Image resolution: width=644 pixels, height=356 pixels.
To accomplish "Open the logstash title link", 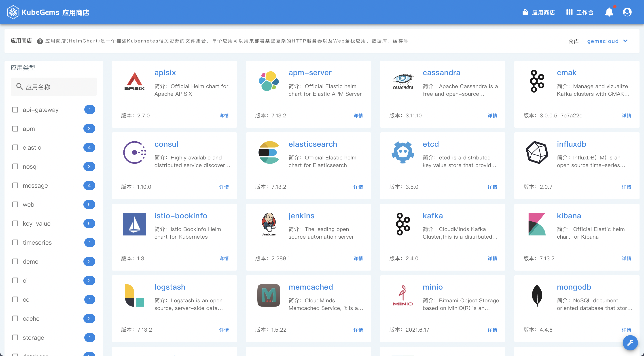I will (x=170, y=287).
